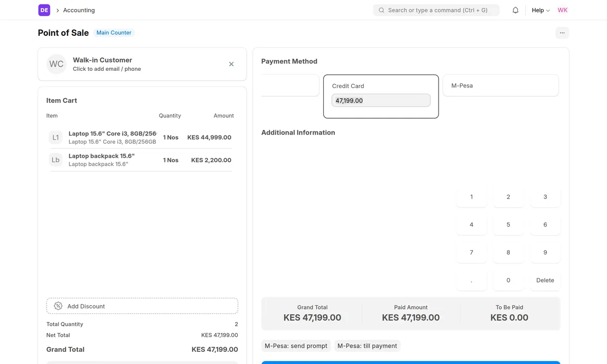Screen dimensions: 607x364
Task: Select M-Pesa payment method
Action: point(501,85)
